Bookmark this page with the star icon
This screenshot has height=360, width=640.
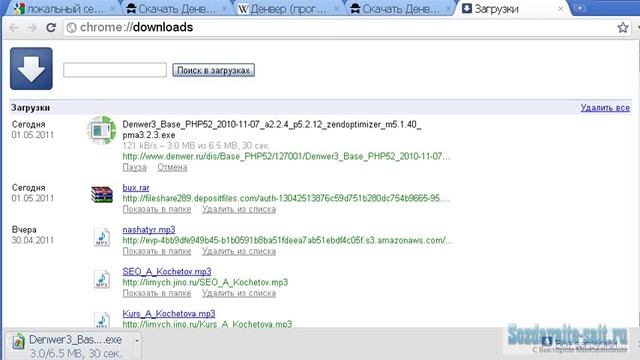tap(622, 27)
